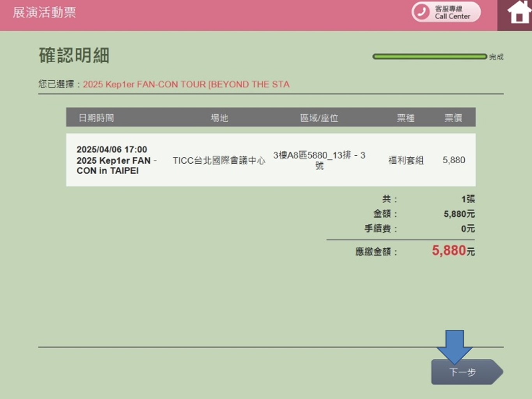Screen dimensions: 532x399
Task: Click the 展演活動票 header title
Action: click(44, 12)
